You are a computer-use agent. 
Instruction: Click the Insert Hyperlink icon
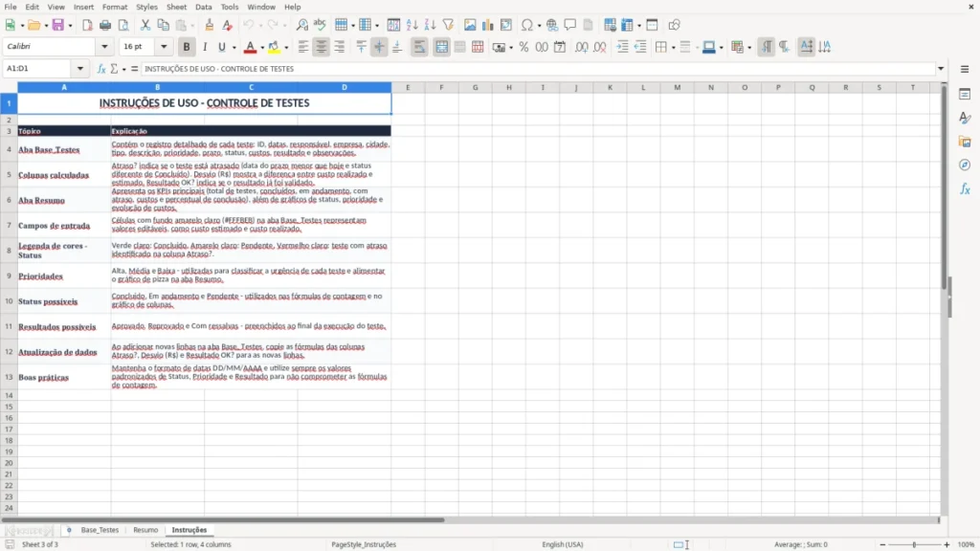click(552, 25)
